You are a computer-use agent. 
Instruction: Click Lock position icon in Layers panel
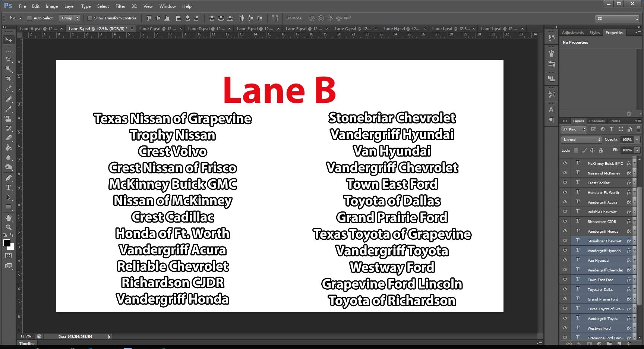tap(592, 150)
